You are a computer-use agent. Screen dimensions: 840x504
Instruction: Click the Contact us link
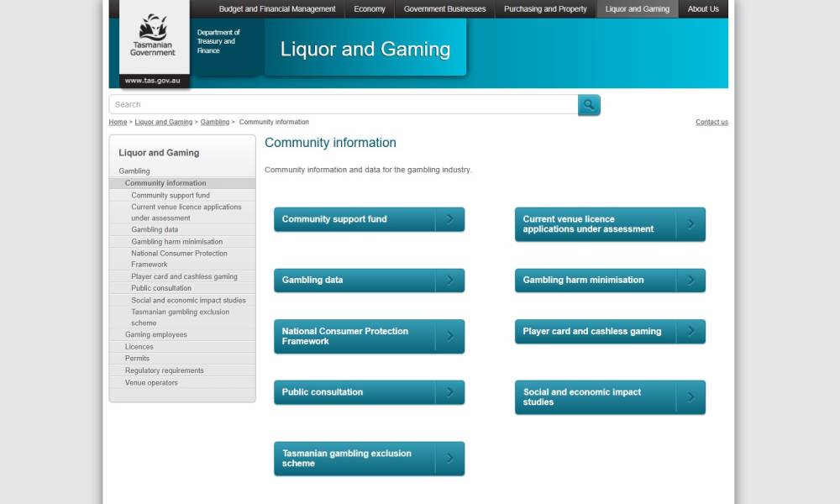pyautogui.click(x=711, y=123)
